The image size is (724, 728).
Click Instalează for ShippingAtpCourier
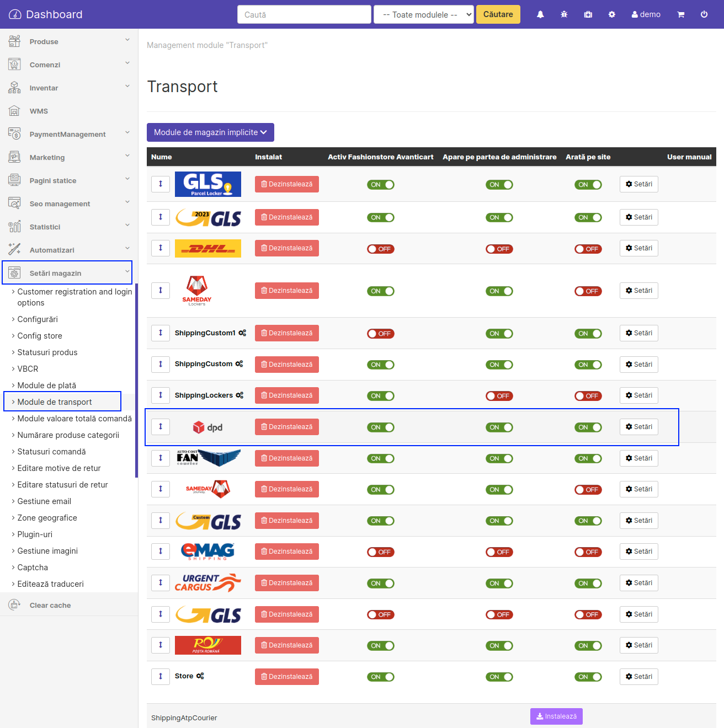[x=556, y=716]
